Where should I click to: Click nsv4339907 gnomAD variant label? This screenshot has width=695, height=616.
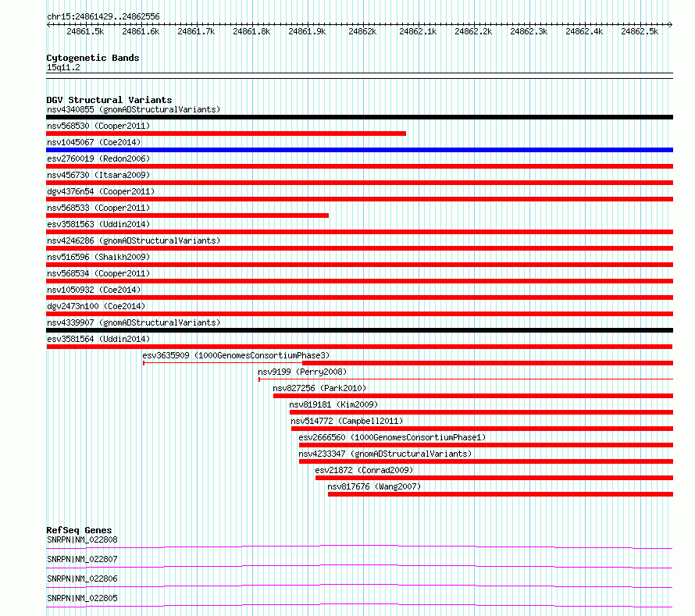(134, 322)
